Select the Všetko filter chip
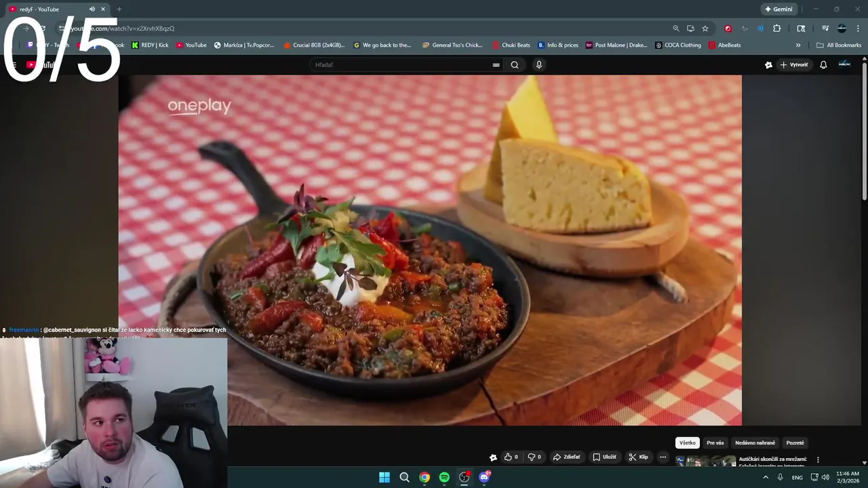This screenshot has height=488, width=868. (x=688, y=443)
